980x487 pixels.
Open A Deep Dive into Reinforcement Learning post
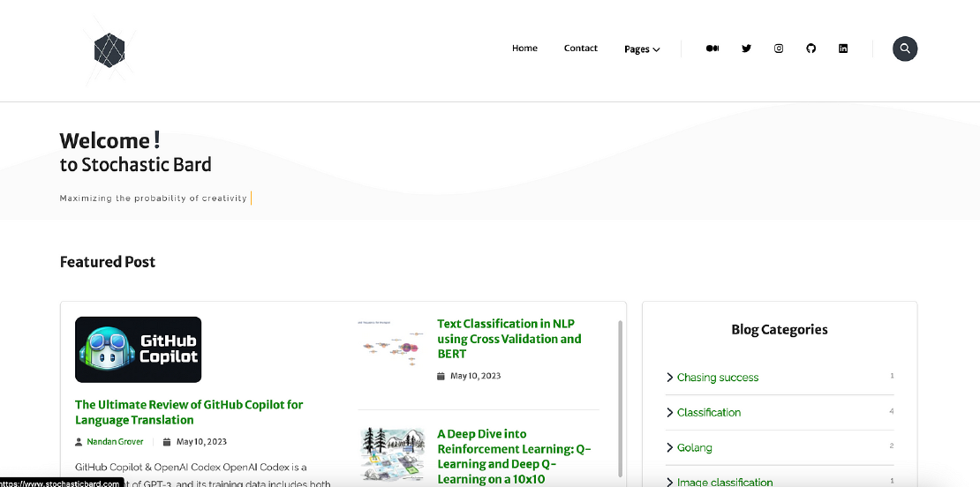(514, 456)
